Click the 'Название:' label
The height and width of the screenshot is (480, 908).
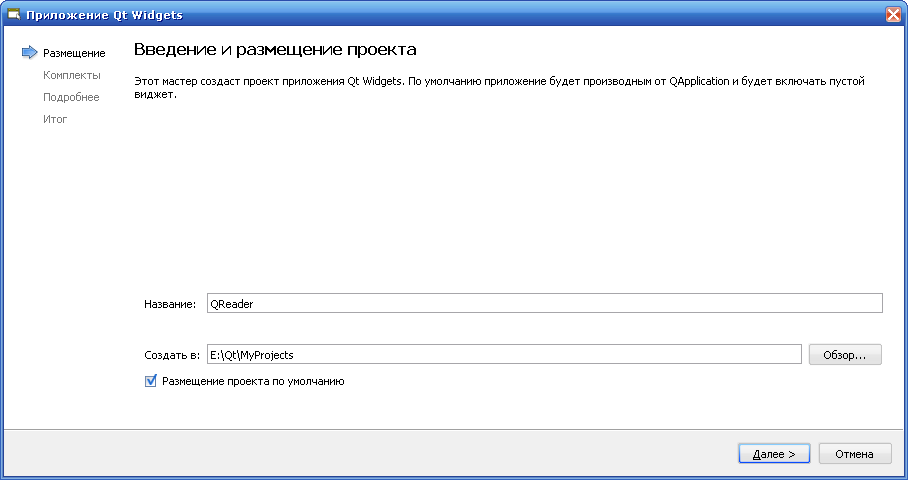click(170, 304)
